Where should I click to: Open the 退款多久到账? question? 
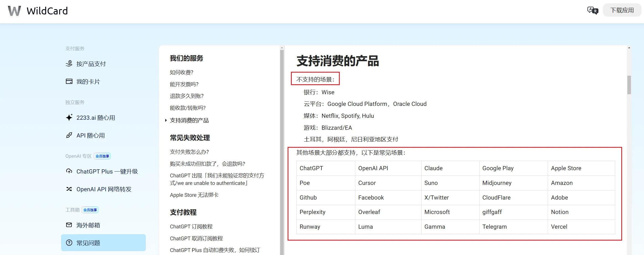coord(187,96)
